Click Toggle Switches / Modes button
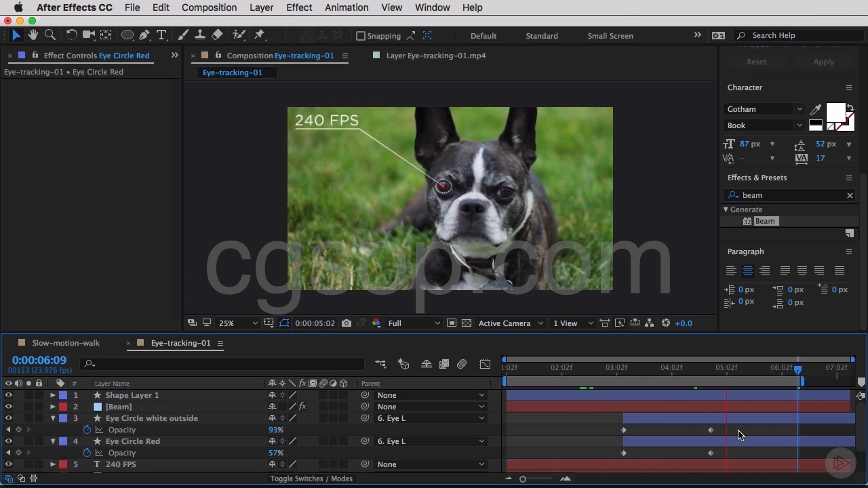Viewport: 868px width, 488px height. pyautogui.click(x=311, y=479)
